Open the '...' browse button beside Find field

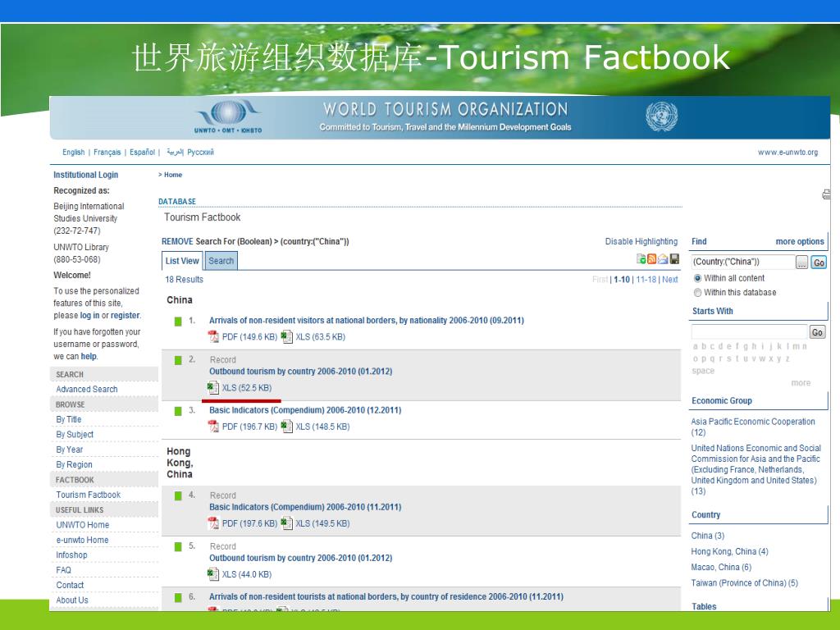(801, 262)
